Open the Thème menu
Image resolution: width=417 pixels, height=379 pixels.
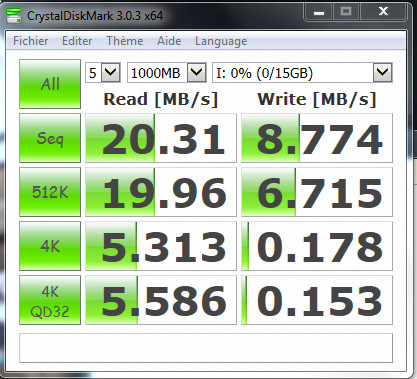(x=125, y=41)
